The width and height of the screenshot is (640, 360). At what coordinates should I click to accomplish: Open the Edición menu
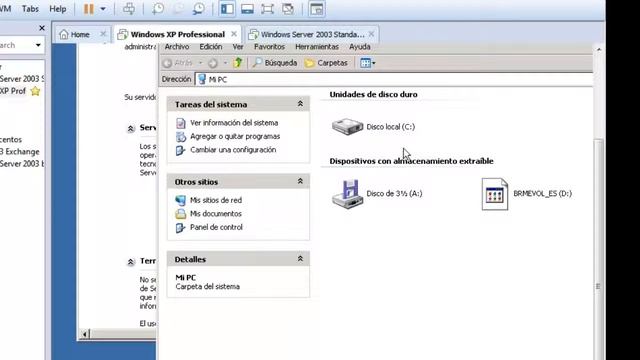click(211, 47)
